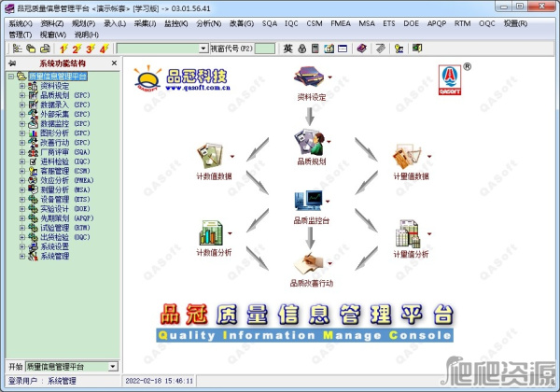This screenshot has width=560, height=392.
Task: Select 测量分析 (MSA) in the tree
Action: [x=65, y=189]
